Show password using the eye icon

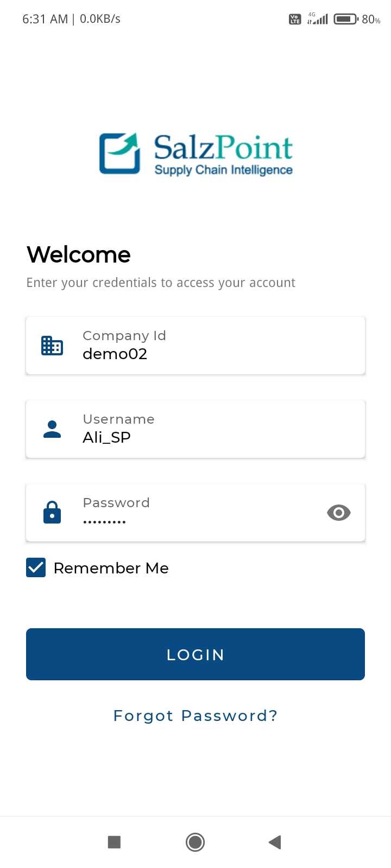pos(338,513)
